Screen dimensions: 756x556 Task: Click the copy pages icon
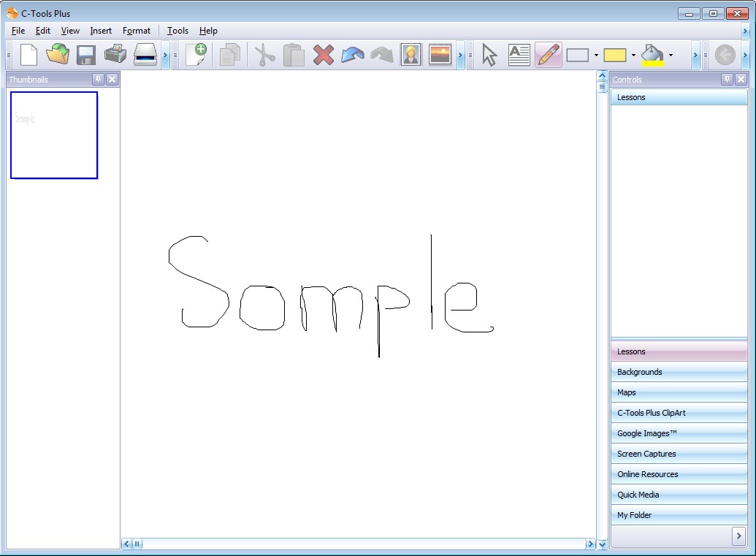230,55
